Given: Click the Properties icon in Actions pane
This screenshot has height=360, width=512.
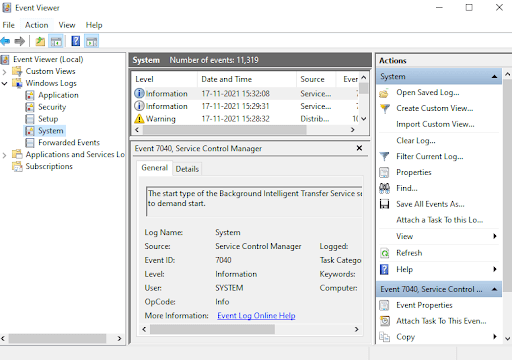Looking at the screenshot, I should click(x=384, y=172).
